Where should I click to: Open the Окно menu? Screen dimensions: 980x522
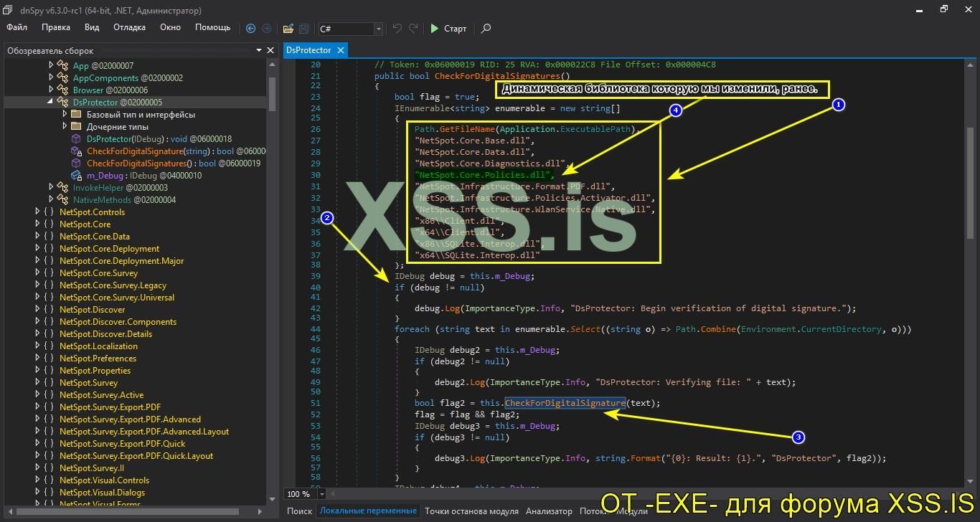point(170,27)
